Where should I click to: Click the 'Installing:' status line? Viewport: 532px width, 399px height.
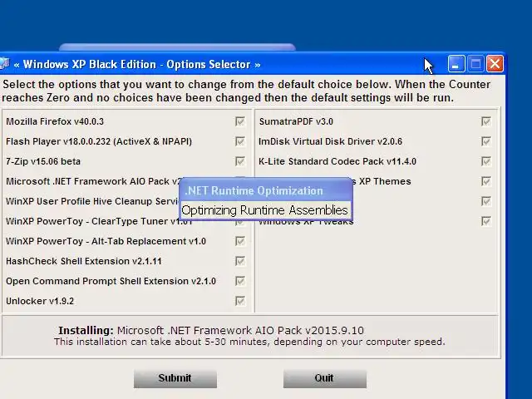tap(211, 330)
